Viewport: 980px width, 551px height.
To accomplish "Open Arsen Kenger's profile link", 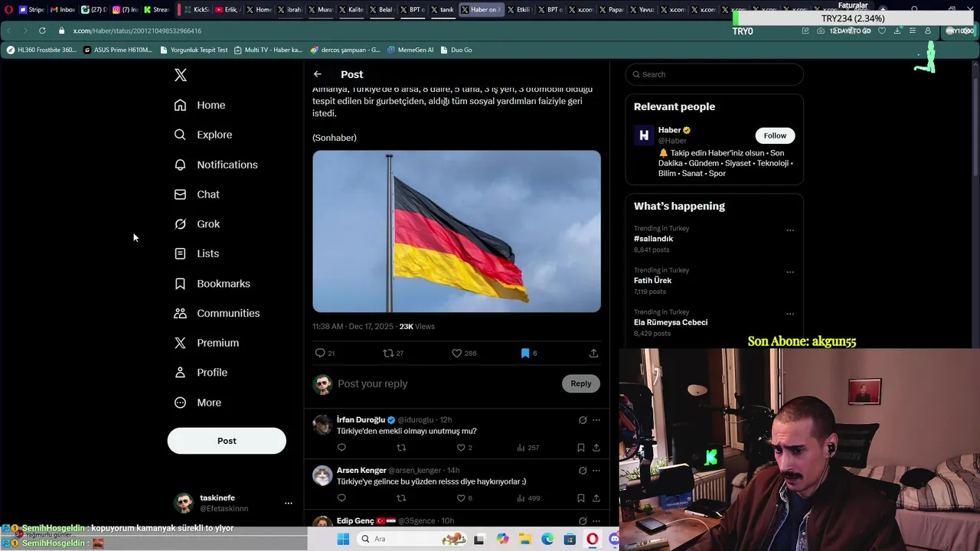I will coord(361,470).
